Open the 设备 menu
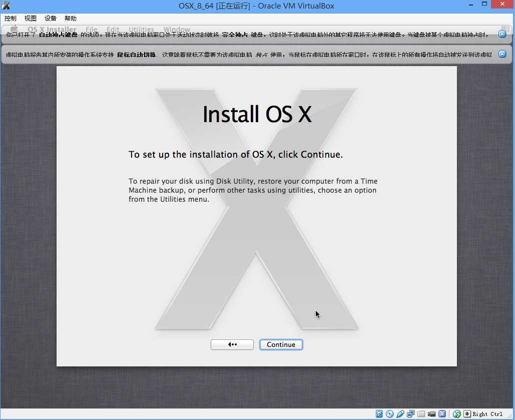515x420 pixels. 50,19
